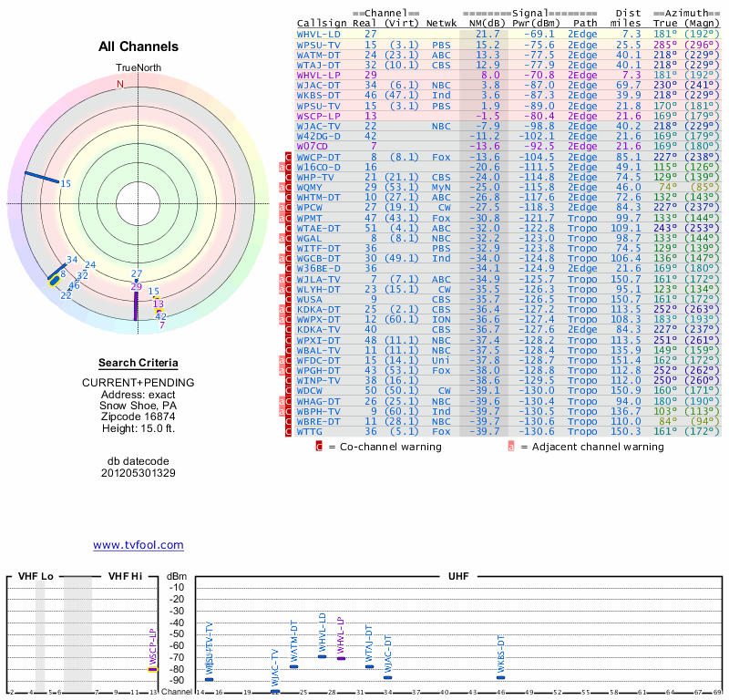Click the WHVL-LD bar in the UHF spectrum
Screen dimensions: 729x700
tap(322, 656)
